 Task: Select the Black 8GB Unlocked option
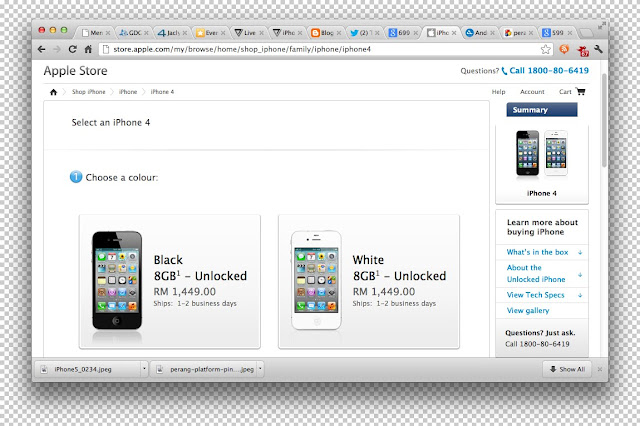(x=170, y=282)
